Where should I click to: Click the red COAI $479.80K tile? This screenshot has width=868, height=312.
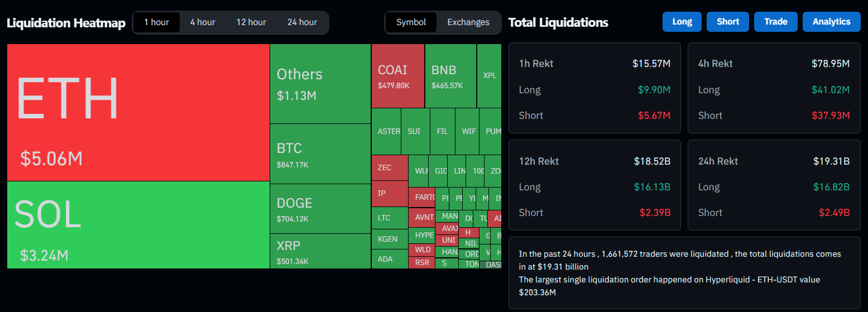click(x=397, y=76)
